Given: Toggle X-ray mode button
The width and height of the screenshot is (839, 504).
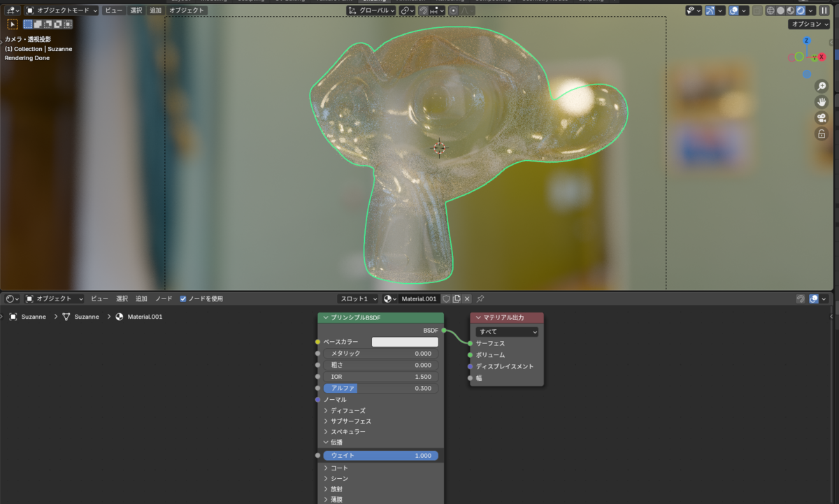Looking at the screenshot, I should pos(757,10).
